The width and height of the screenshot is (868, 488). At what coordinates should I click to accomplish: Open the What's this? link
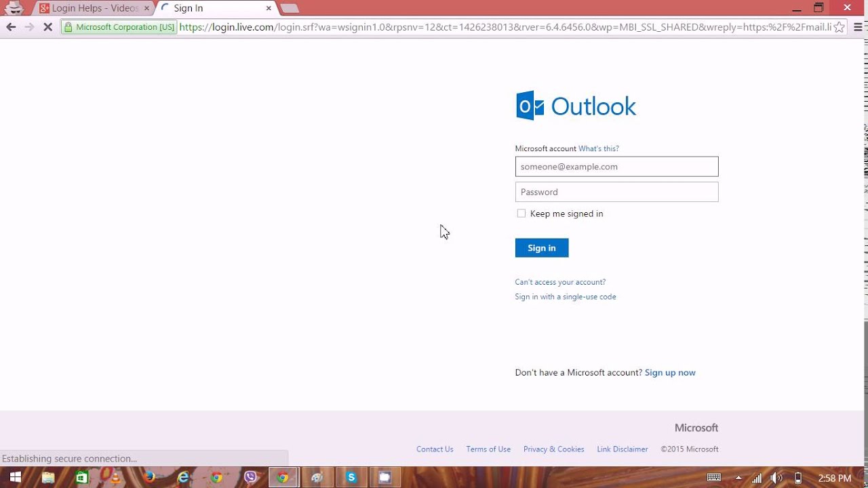coord(599,148)
